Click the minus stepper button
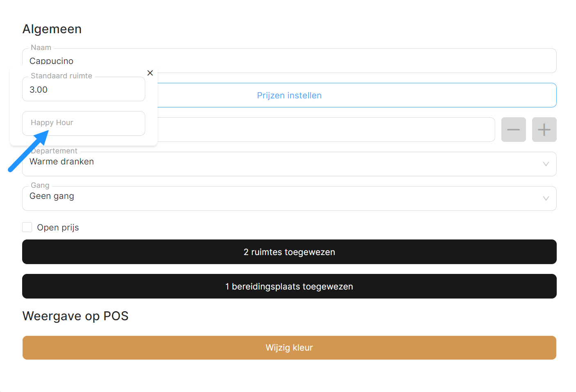The width and height of the screenshot is (576, 392). point(513,130)
